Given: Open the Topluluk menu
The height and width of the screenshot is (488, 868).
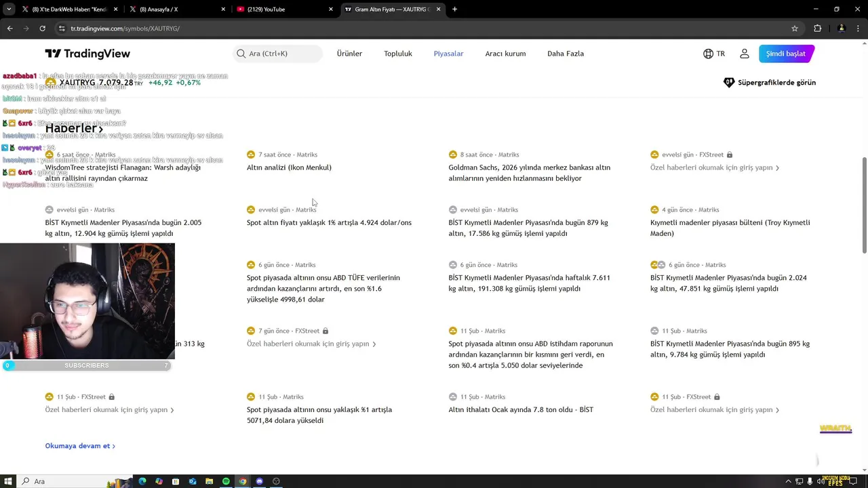Looking at the screenshot, I should tap(398, 54).
